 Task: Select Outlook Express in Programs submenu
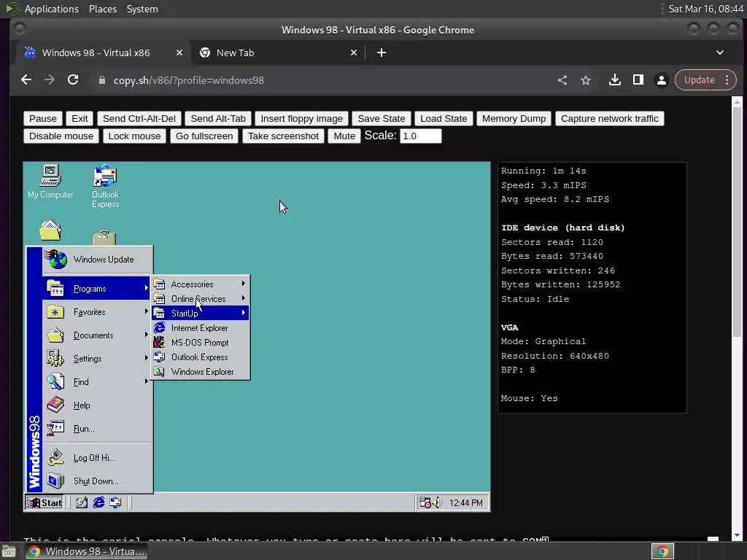coord(201,357)
